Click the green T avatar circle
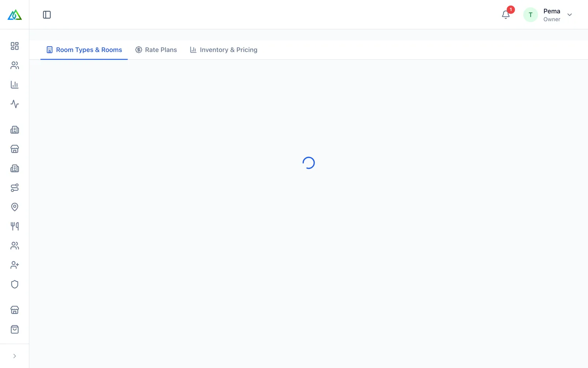 tap(530, 15)
